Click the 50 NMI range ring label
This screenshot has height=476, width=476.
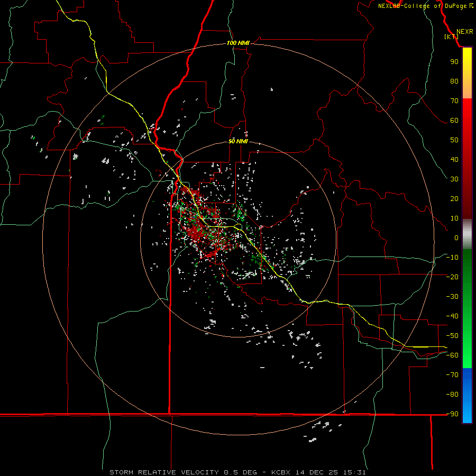(238, 141)
